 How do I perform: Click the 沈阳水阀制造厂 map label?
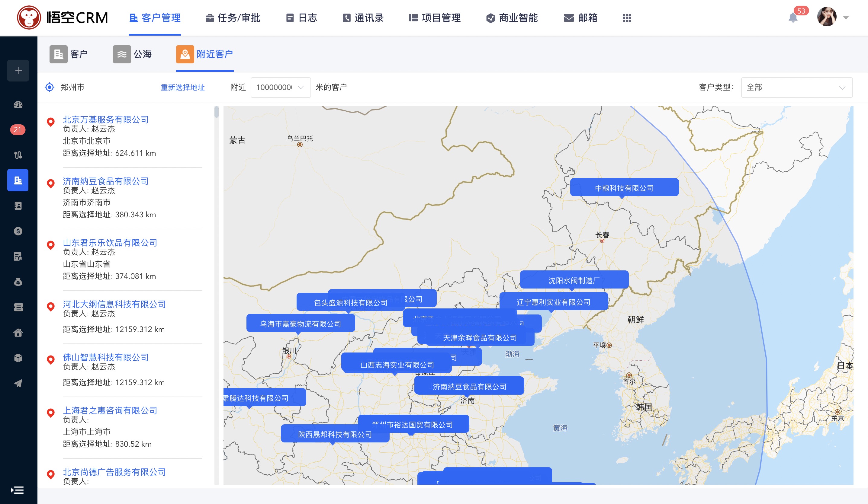tap(574, 280)
